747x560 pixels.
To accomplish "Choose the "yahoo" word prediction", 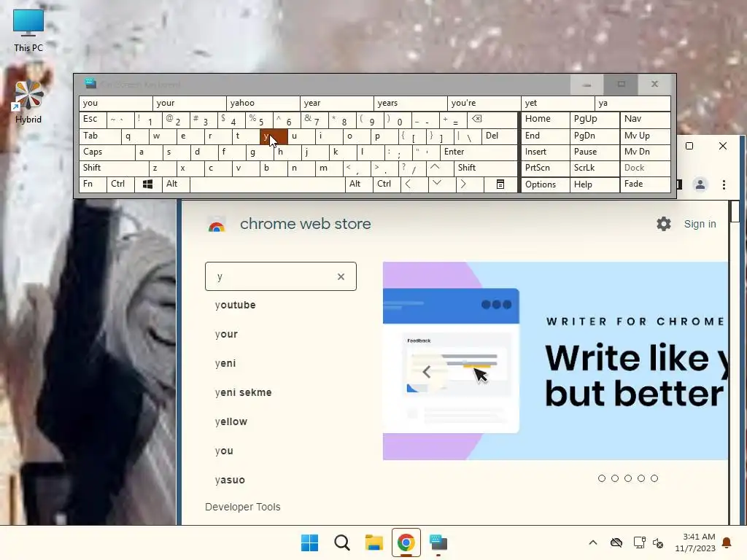I will (263, 103).
